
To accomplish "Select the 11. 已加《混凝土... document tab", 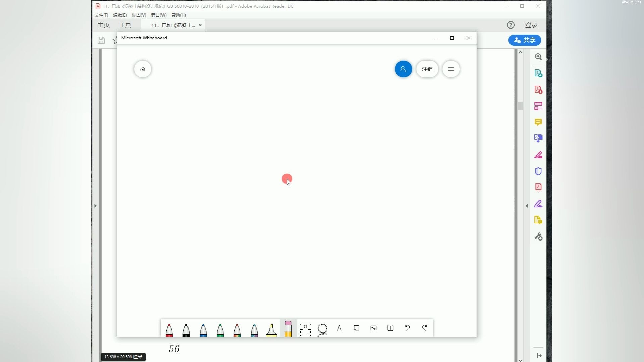I will (x=173, y=25).
